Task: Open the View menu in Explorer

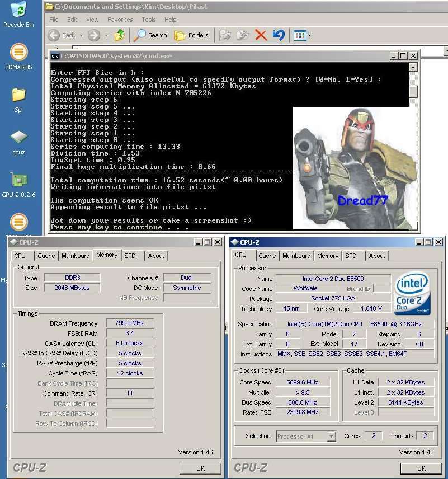Action: pos(92,20)
